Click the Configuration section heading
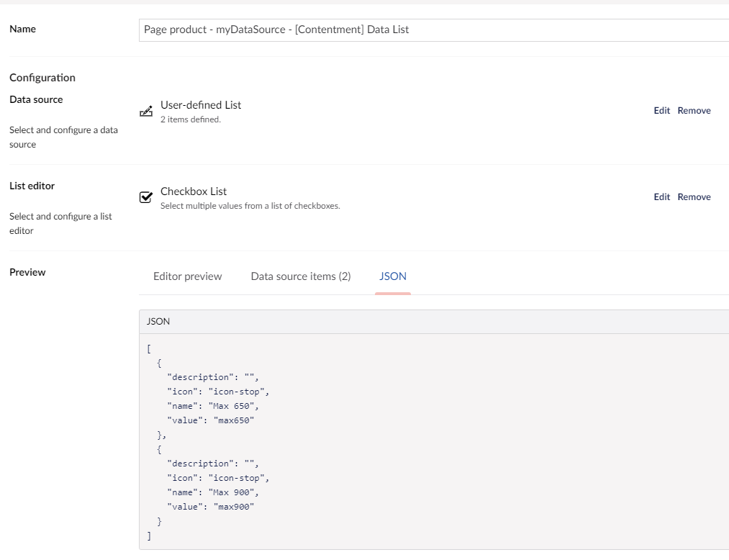729x560 pixels. pyautogui.click(x=42, y=77)
